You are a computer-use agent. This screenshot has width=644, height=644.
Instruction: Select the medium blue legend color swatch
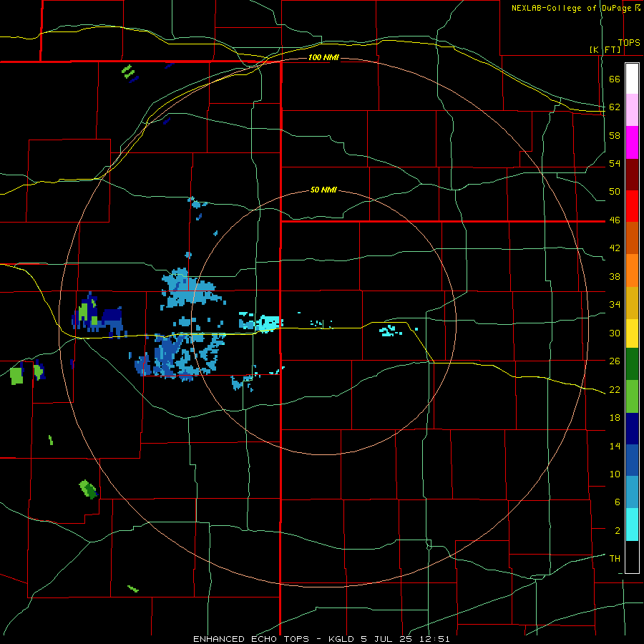tap(632, 460)
